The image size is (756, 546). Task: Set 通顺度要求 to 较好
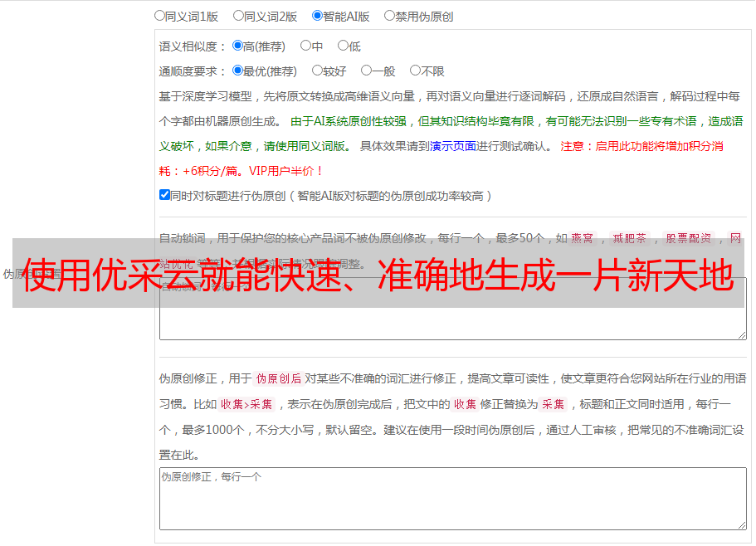coord(317,71)
